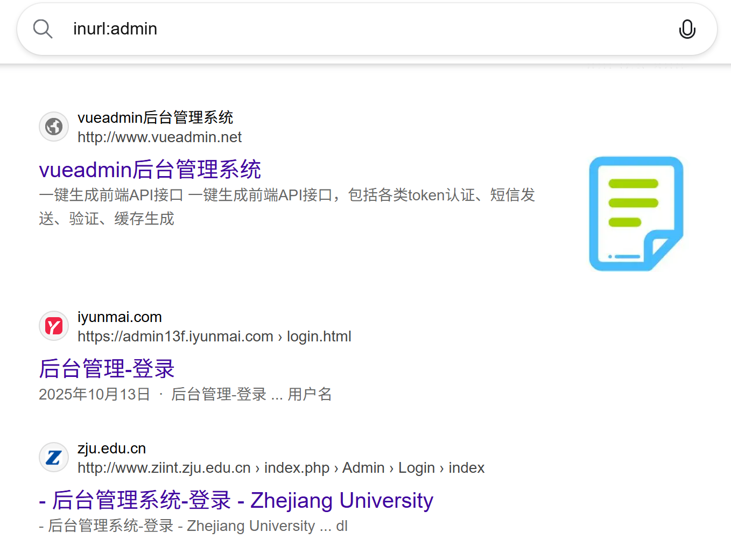Click the zju.edu.cn site name
This screenshot has width=731, height=560.
[111, 449]
